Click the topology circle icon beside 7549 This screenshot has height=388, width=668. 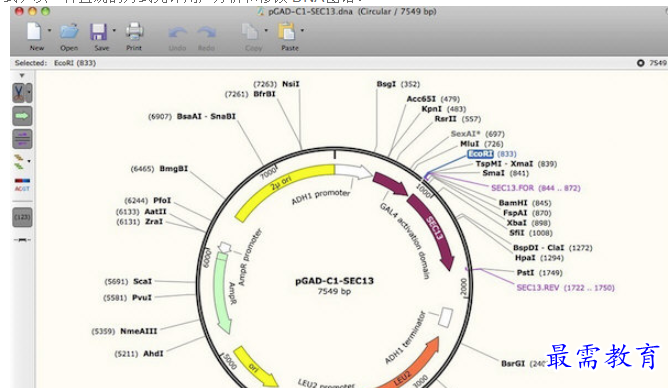tap(640, 63)
